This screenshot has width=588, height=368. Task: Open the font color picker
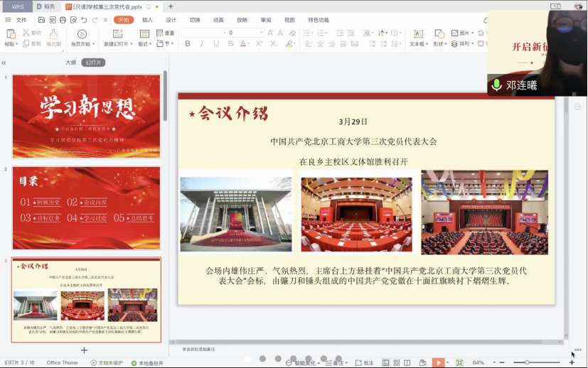point(243,44)
